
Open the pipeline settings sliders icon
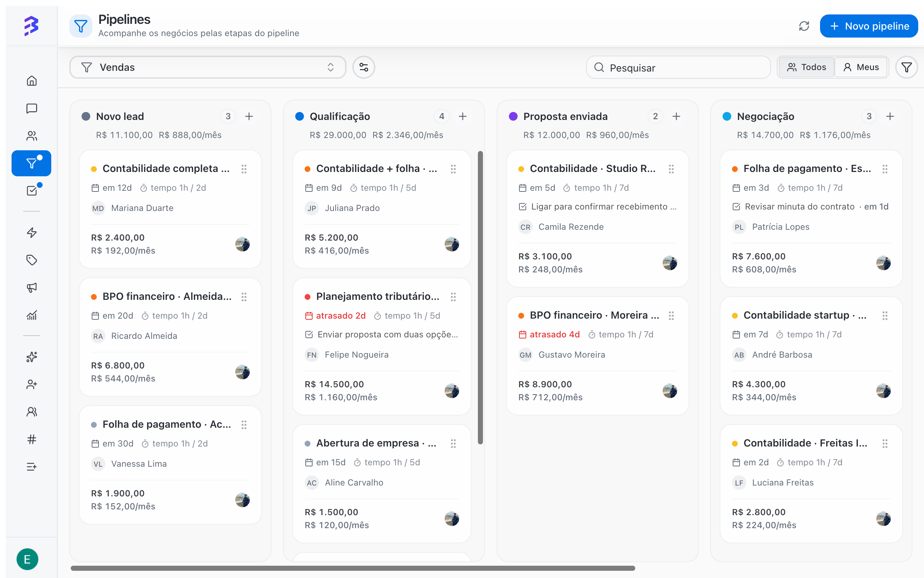[363, 67]
